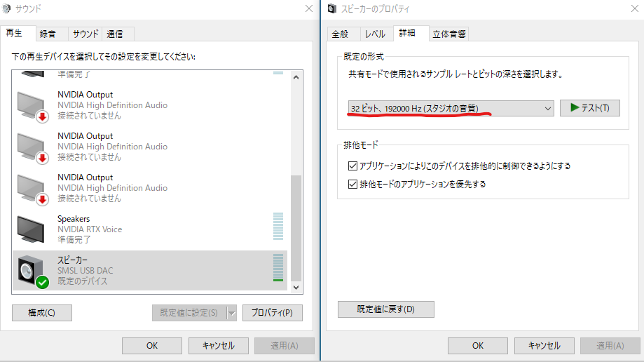
Task: Click キャンセル in the Sound window
Action: (x=219, y=346)
